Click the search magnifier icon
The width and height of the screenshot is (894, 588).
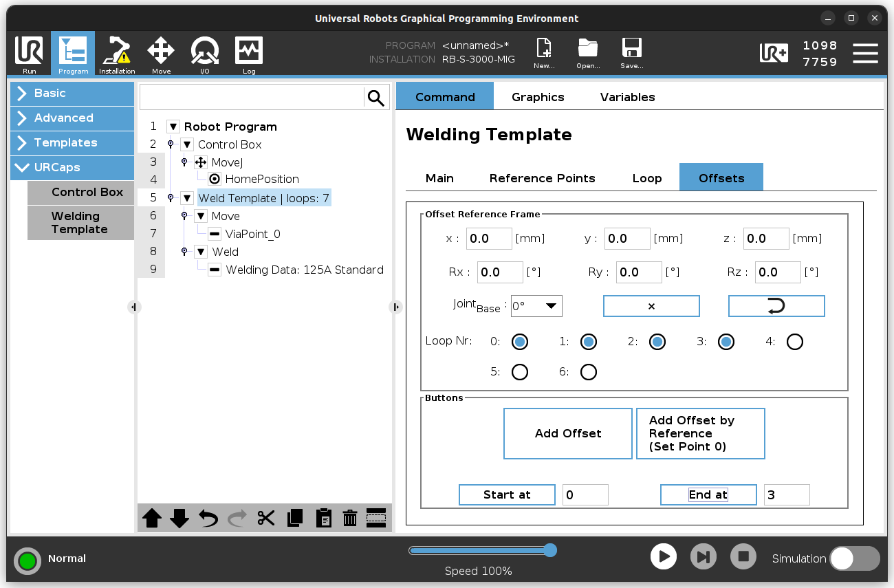click(x=376, y=98)
